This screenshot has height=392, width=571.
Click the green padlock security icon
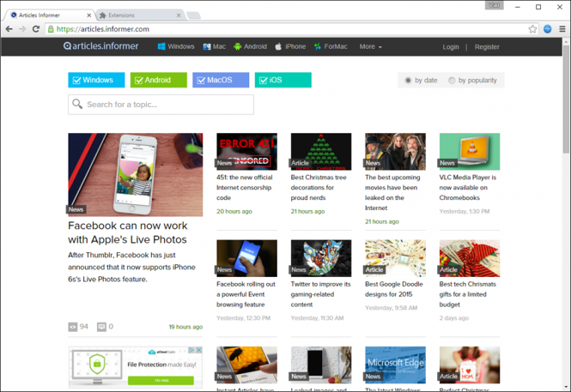51,29
